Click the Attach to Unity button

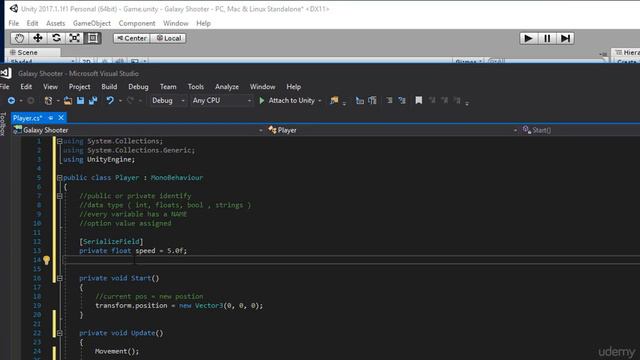(x=287, y=100)
